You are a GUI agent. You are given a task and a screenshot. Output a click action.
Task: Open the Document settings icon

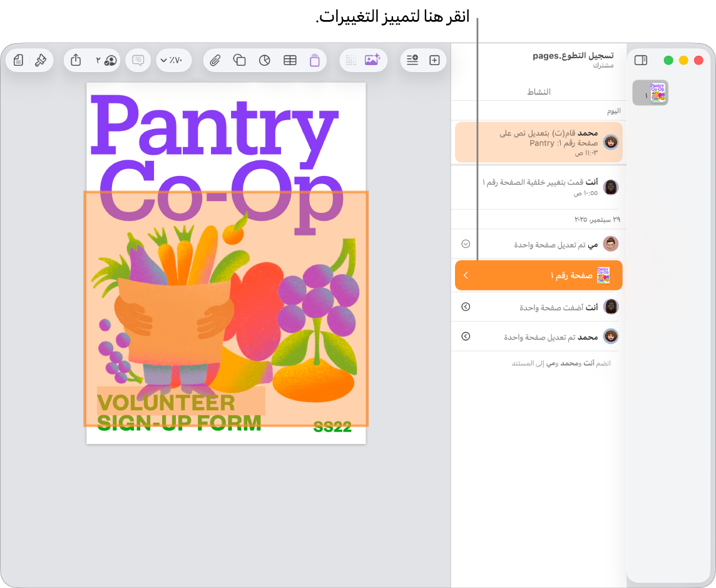18,60
